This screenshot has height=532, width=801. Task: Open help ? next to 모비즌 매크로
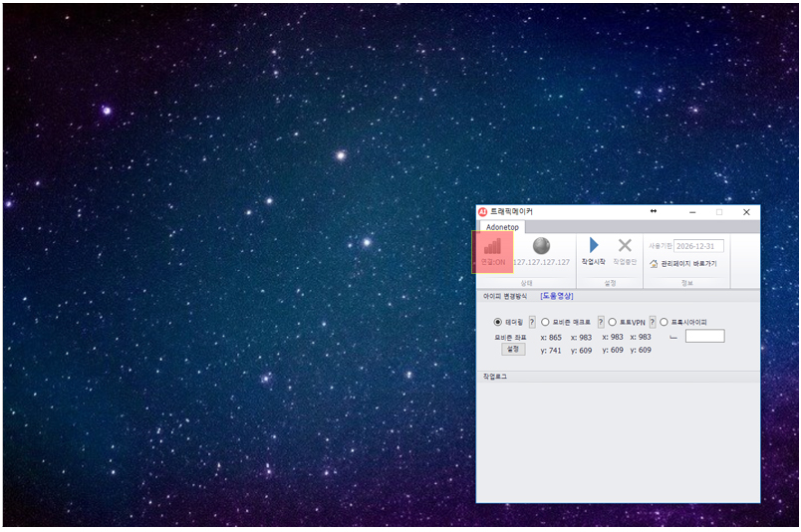coord(601,322)
